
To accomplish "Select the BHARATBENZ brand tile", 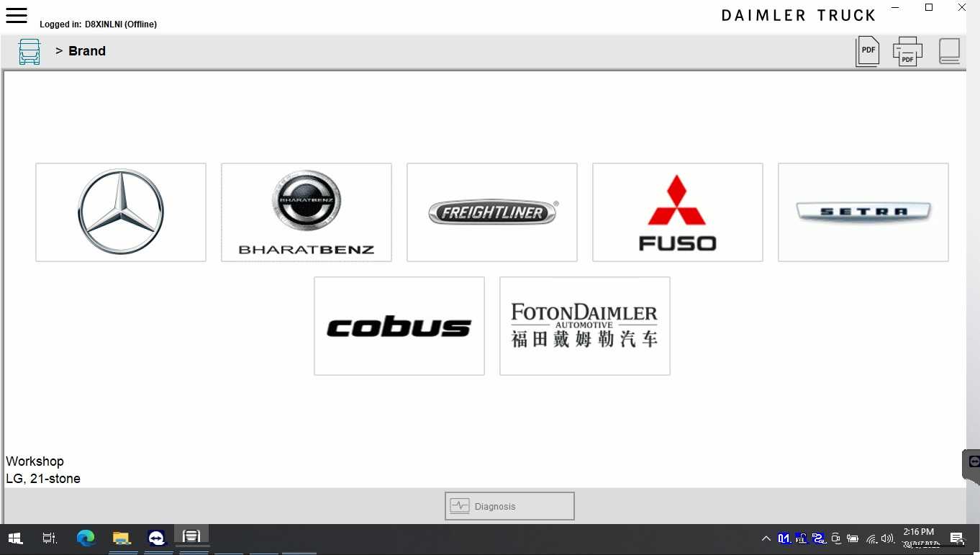I will point(306,212).
